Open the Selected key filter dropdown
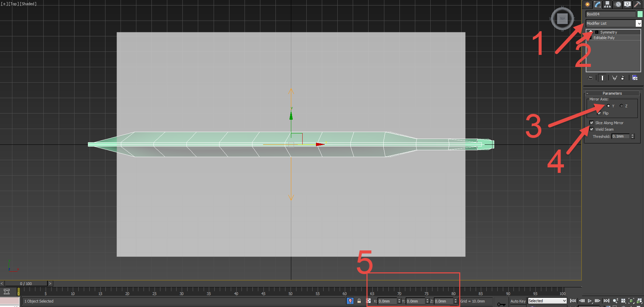This screenshot has width=644, height=307. 547,301
